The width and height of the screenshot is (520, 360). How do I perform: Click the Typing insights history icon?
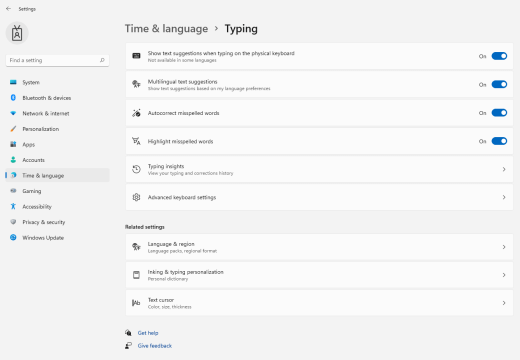point(136,169)
